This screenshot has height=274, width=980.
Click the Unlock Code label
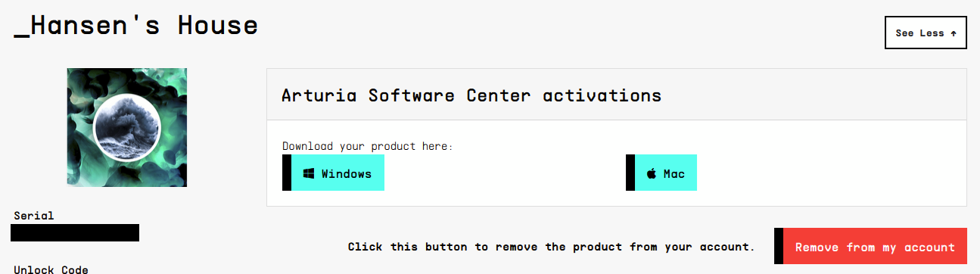click(51, 269)
